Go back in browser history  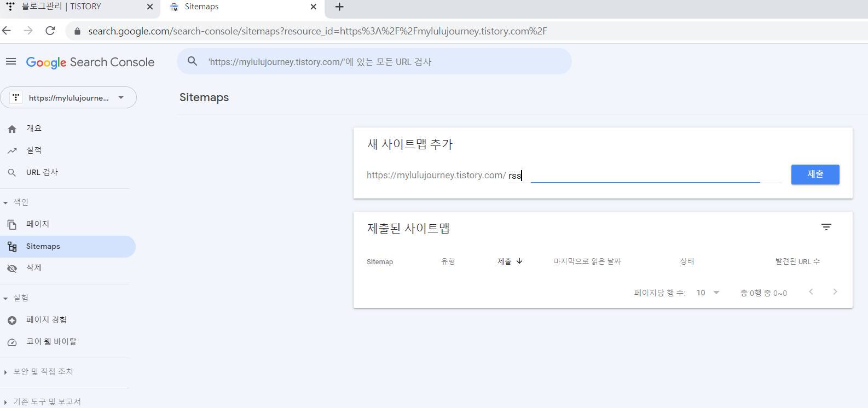pyautogui.click(x=7, y=31)
